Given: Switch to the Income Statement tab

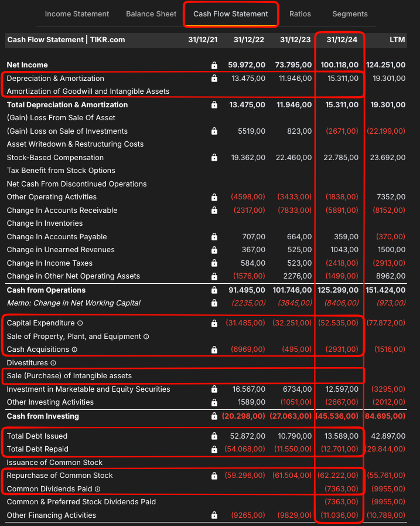Looking at the screenshot, I should [77, 14].
